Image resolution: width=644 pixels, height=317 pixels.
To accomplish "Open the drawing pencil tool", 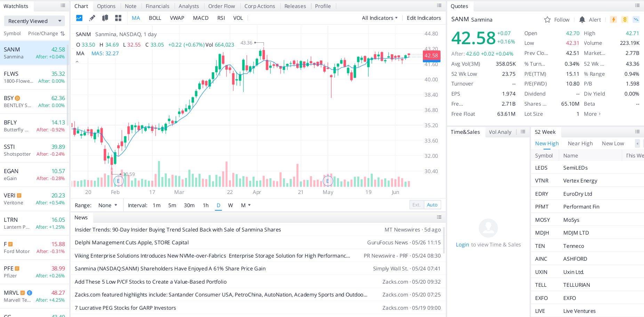I will [x=92, y=18].
